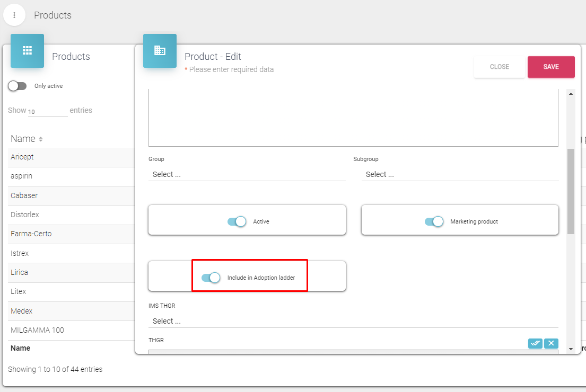Open the Lirica product row
The image size is (586, 392).
click(20, 272)
